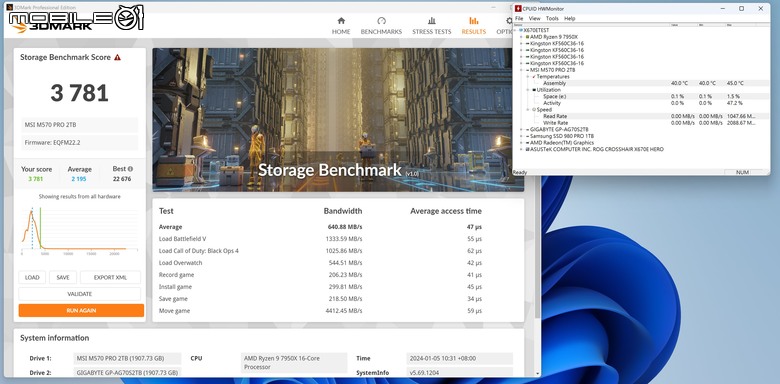The image size is (780, 384).
Task: Collapse the Speed branch
Action: (x=528, y=109)
